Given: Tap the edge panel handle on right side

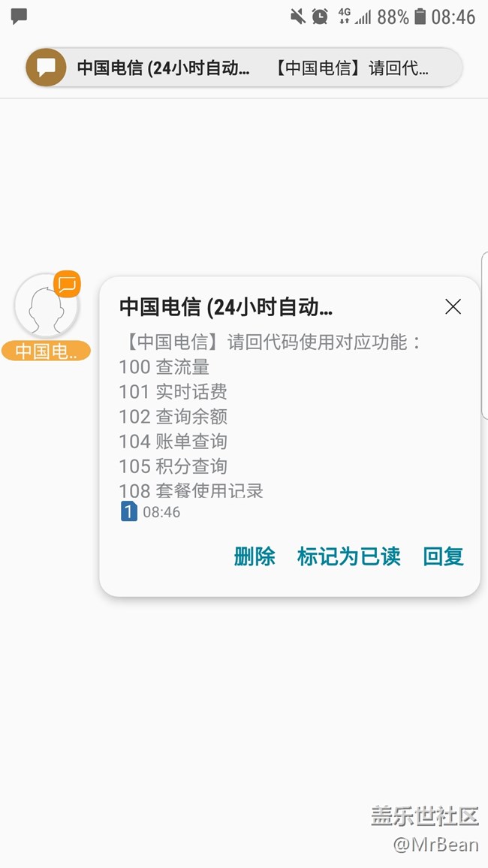Looking at the screenshot, I should click(484, 335).
